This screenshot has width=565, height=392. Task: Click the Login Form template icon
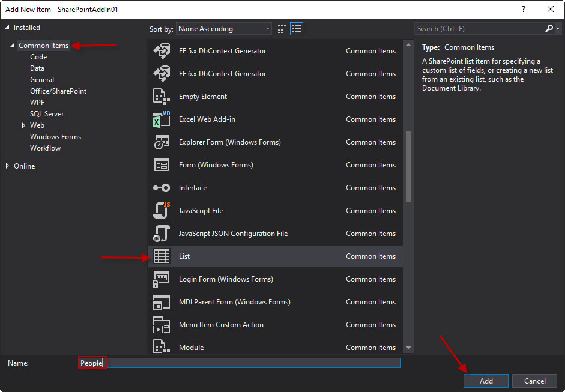point(162,279)
